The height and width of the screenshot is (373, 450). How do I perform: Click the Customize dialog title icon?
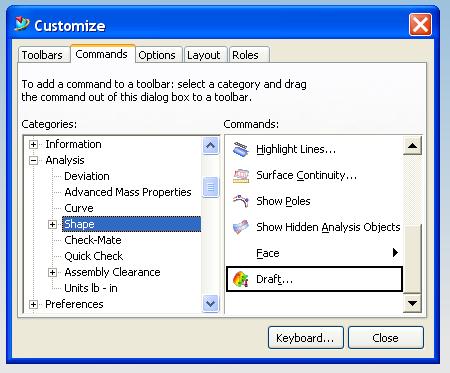click(22, 24)
